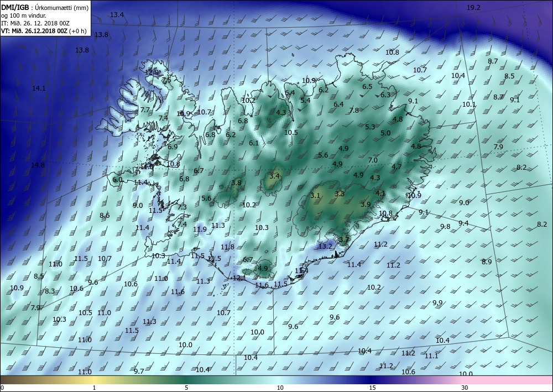Image resolution: width=553 pixels, height=392 pixels.
Task: Click the 3.7 value on the map
Action: (x=344, y=240)
